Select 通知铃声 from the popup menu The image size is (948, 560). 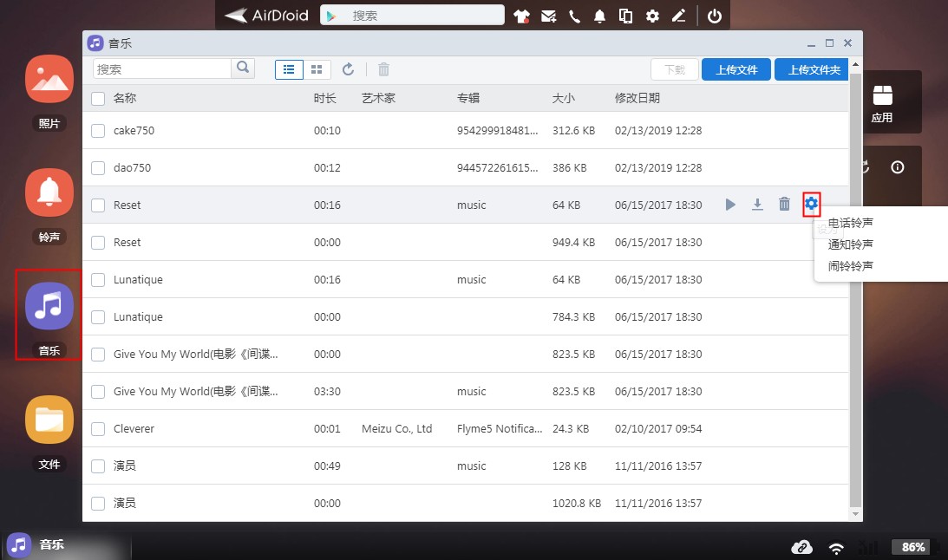coord(850,244)
